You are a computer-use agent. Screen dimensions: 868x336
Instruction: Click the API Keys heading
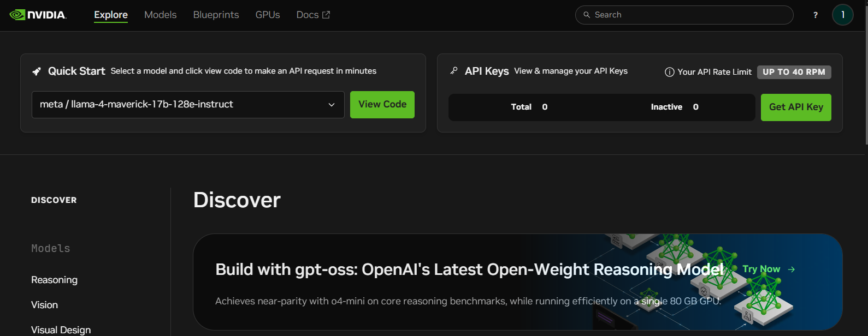point(487,71)
